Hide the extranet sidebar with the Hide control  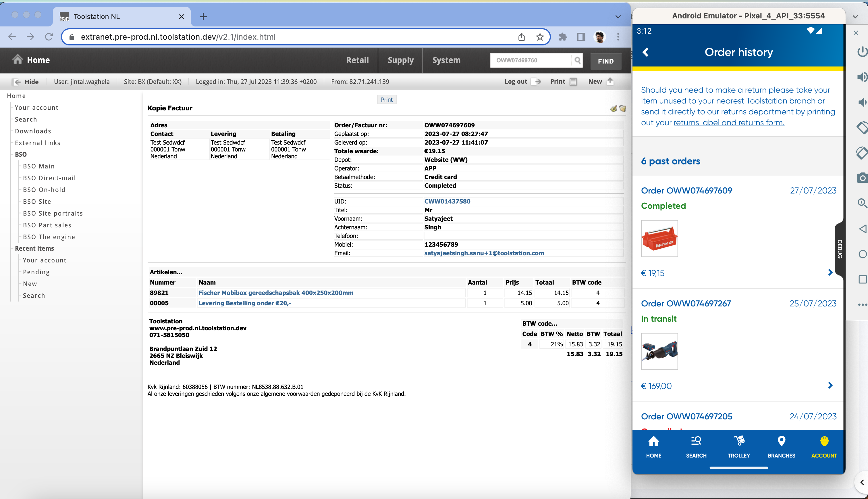click(26, 82)
